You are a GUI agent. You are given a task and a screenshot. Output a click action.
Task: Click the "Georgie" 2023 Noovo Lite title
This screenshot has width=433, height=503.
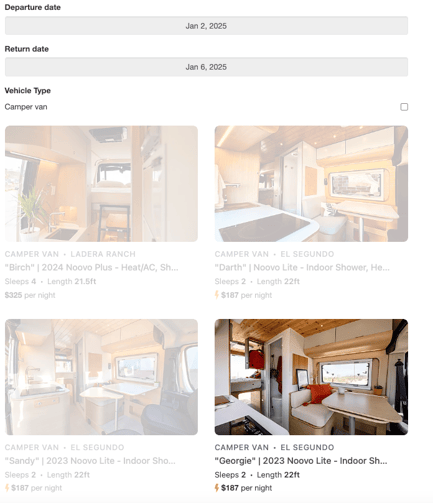(x=301, y=461)
